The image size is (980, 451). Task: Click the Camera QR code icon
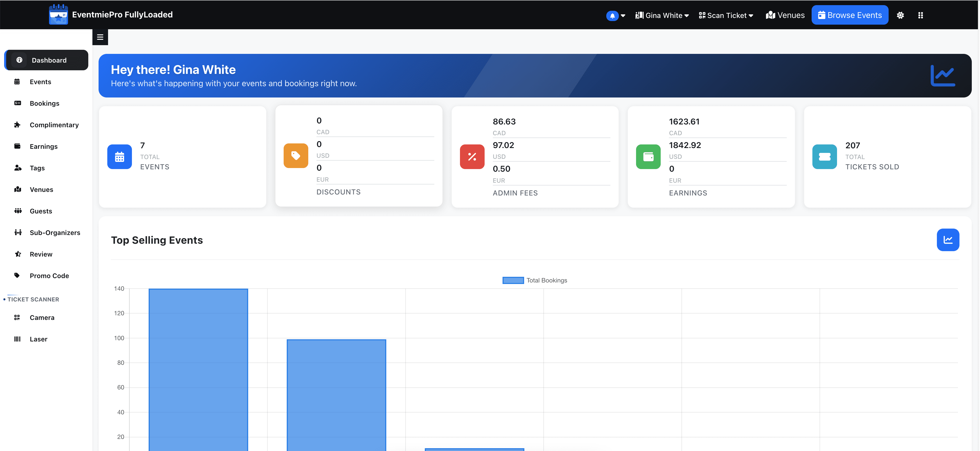(17, 317)
